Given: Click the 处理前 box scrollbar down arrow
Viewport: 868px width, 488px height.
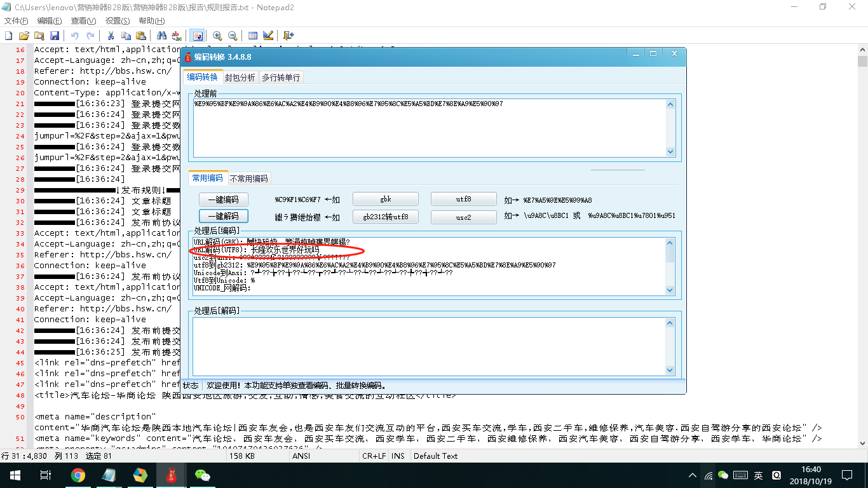Looking at the screenshot, I should (669, 152).
